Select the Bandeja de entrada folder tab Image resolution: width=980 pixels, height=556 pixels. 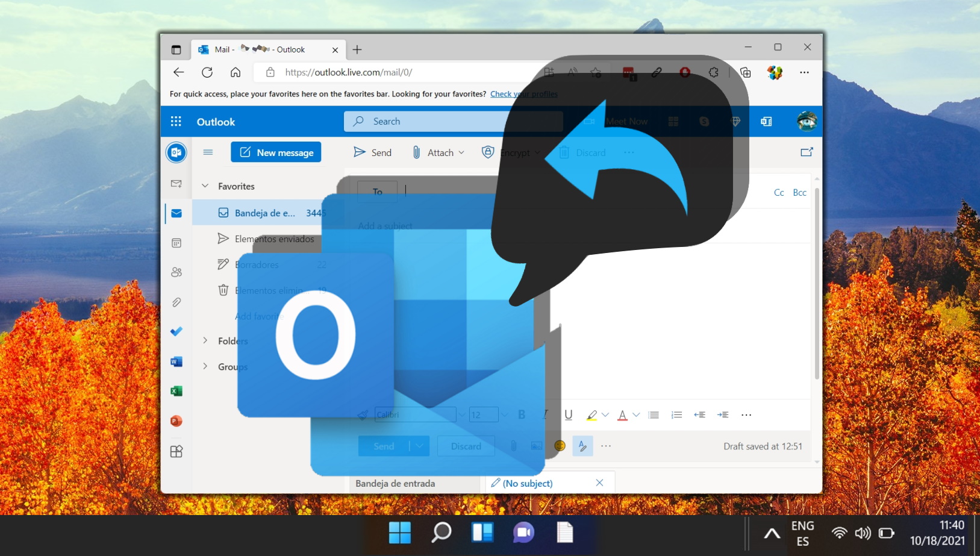tap(396, 483)
